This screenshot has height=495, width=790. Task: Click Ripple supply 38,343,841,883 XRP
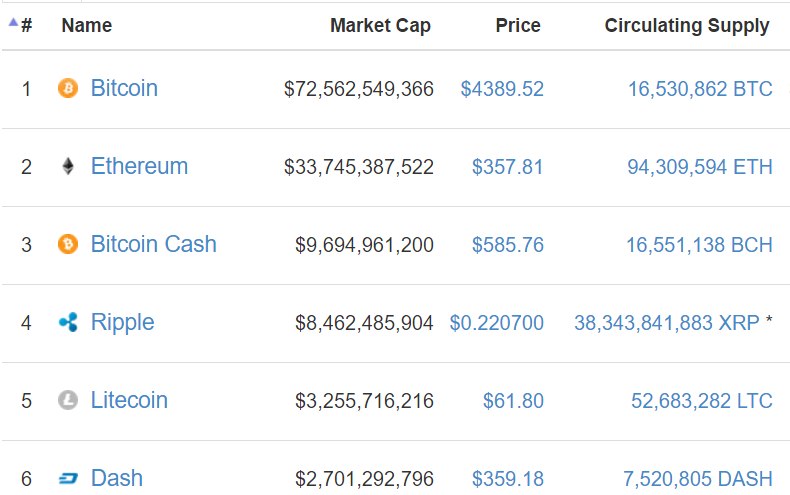pos(667,323)
